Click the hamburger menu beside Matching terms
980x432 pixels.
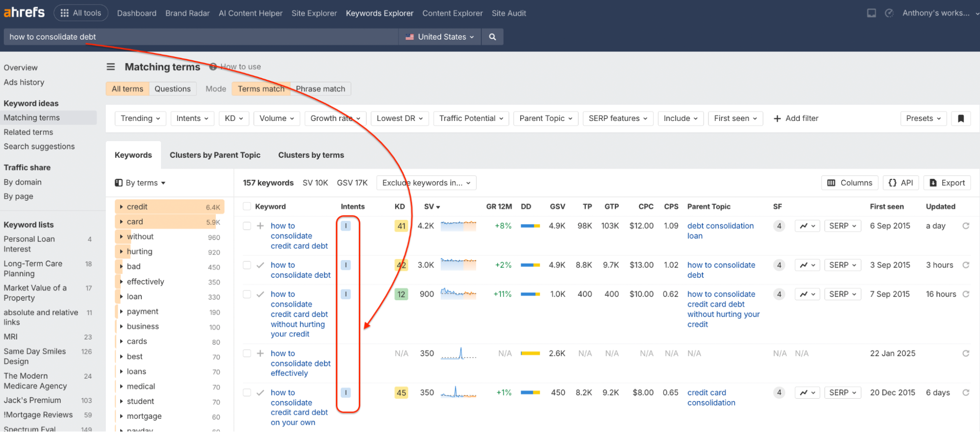111,67
